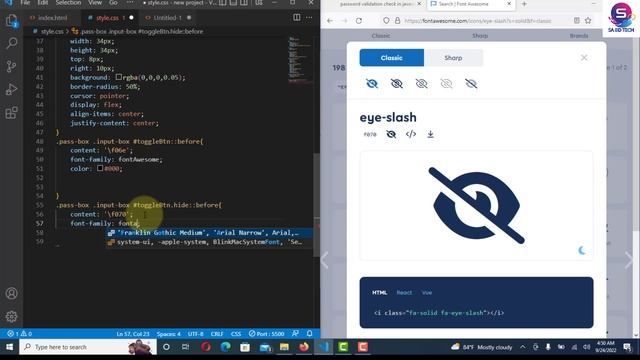Select regular eye-slash style variant
This screenshot has width=640, height=360.
(397, 84)
